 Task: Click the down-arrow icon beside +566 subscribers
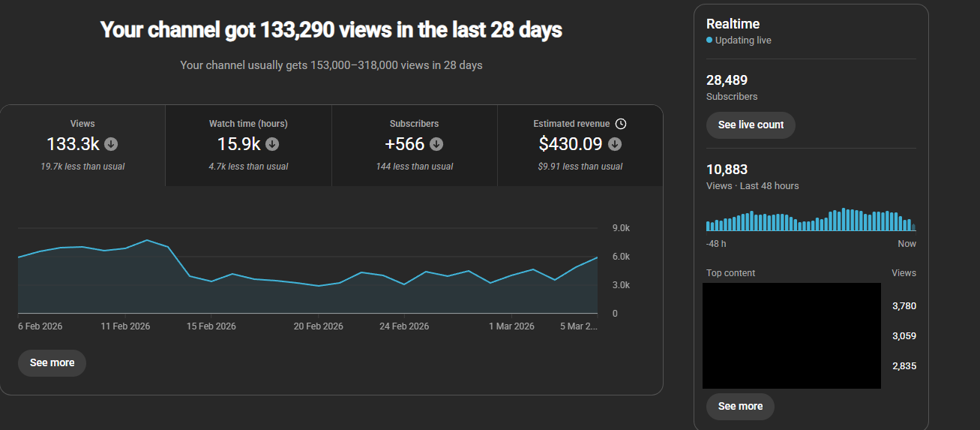click(x=436, y=144)
